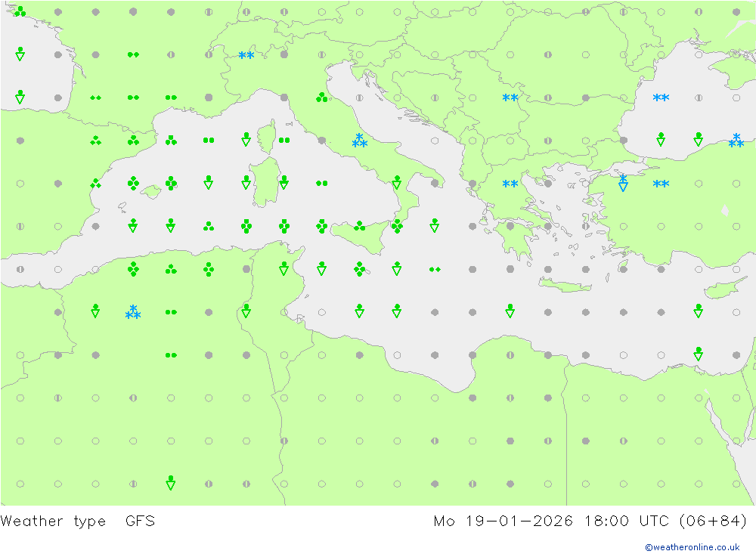
Task: Click the snow symbol over the Black Sea
Action: tap(661, 98)
